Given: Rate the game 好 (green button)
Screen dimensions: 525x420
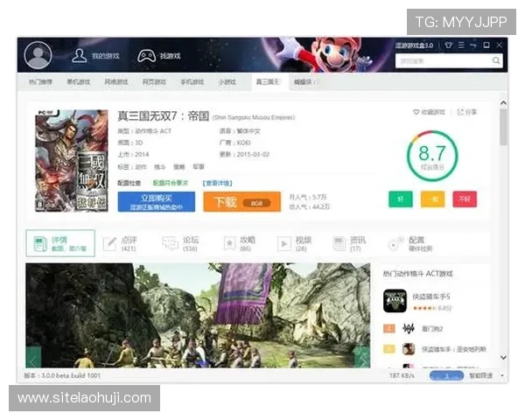Looking at the screenshot, I should click(x=401, y=199).
